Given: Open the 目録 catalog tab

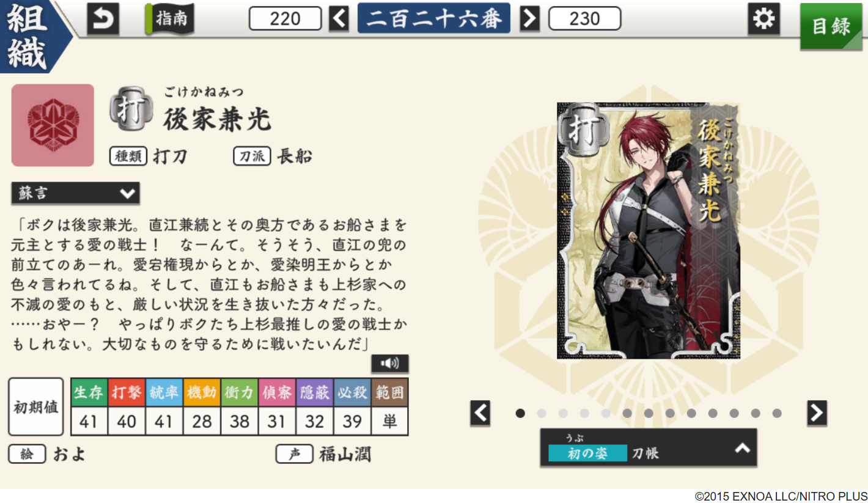Looking at the screenshot, I should pyautogui.click(x=831, y=27).
